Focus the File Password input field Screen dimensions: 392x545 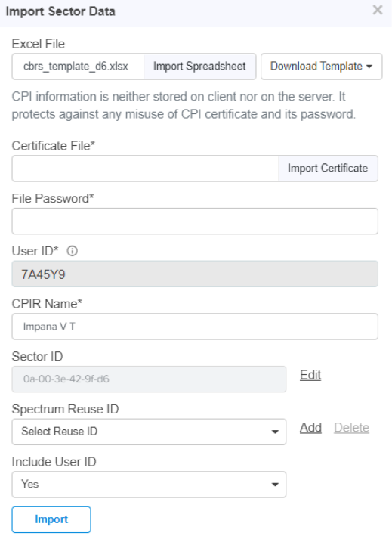(195, 221)
